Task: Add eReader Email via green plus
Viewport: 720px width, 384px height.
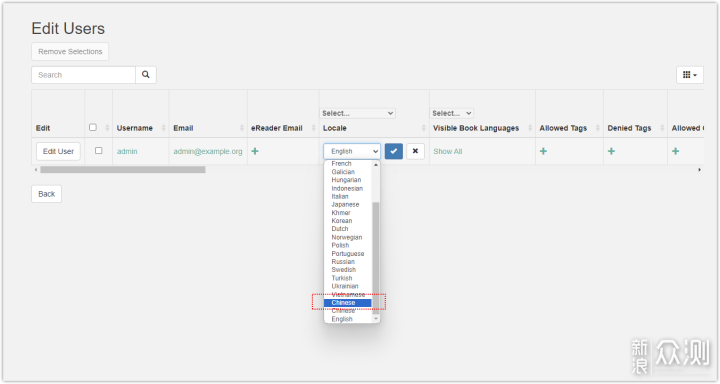Action: point(255,151)
